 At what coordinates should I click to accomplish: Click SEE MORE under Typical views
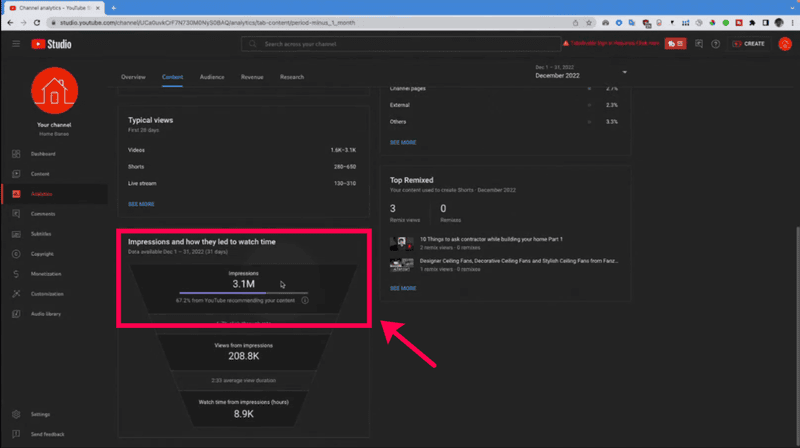(141, 204)
